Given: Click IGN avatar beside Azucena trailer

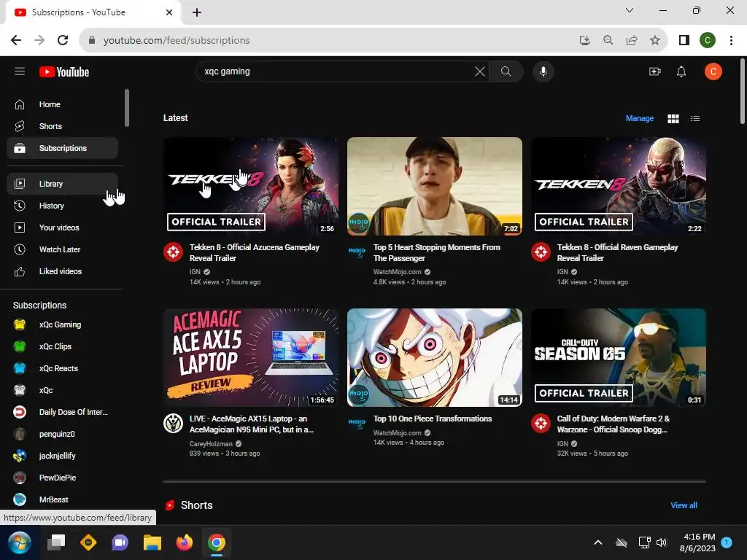Looking at the screenshot, I should click(x=174, y=252).
